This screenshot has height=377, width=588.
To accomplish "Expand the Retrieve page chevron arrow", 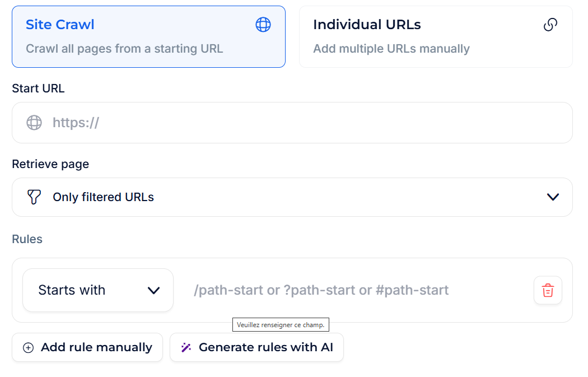I will tap(553, 197).
